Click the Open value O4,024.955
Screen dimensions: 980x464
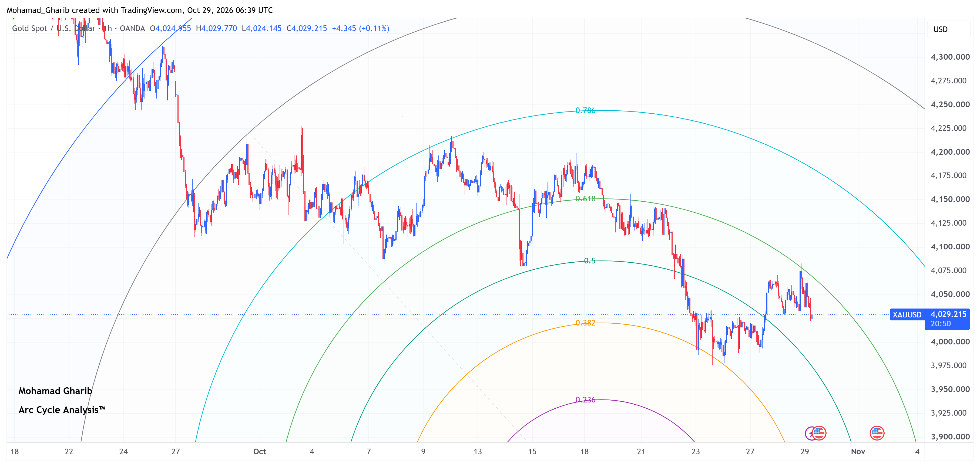(x=170, y=29)
